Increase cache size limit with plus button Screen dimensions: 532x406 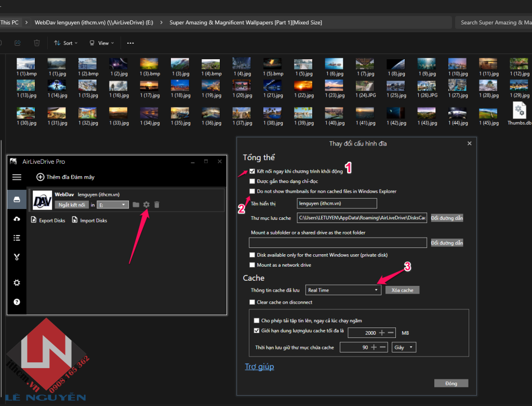[382, 333]
